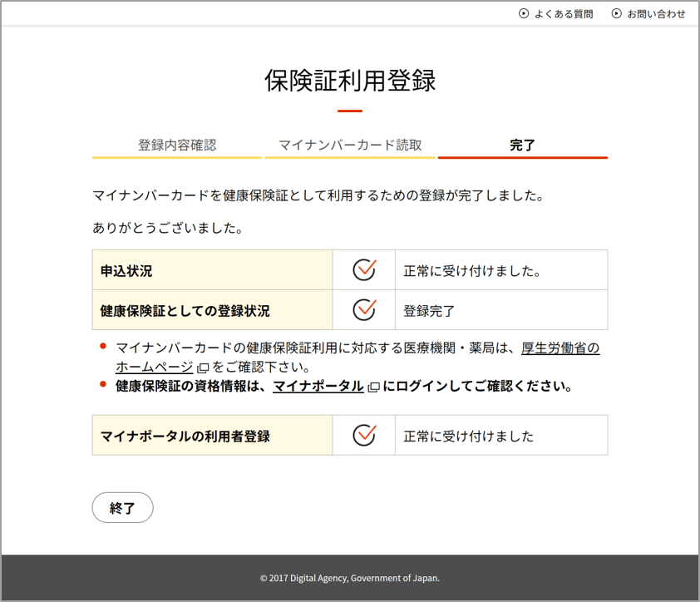Click the play-circle icon beside よくある質問
Screen dimensions: 700x602
[x=524, y=14]
